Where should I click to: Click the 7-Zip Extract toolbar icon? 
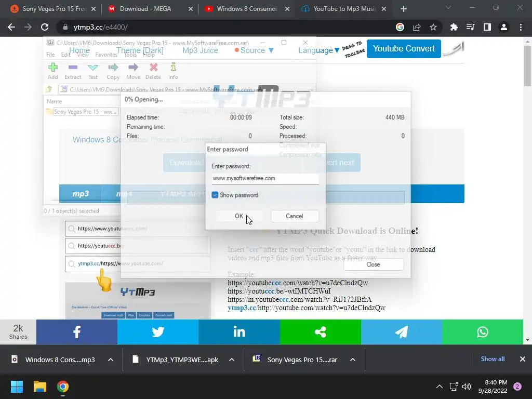(73, 71)
